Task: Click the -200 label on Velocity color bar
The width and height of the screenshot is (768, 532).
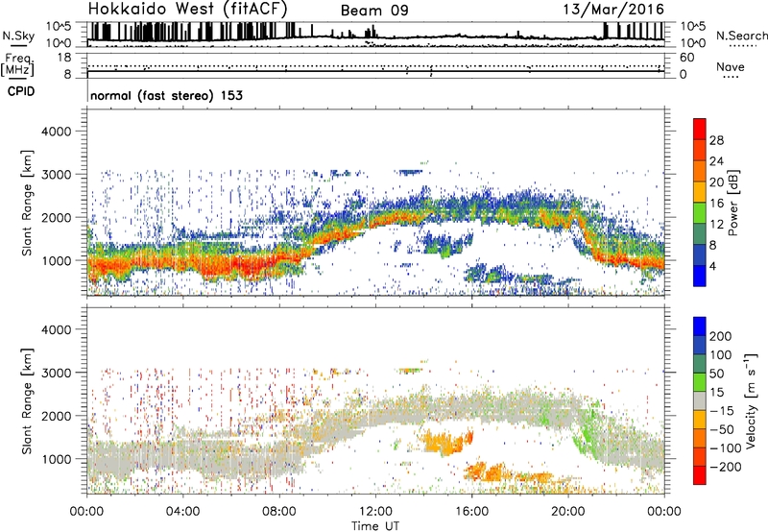Action: (726, 468)
